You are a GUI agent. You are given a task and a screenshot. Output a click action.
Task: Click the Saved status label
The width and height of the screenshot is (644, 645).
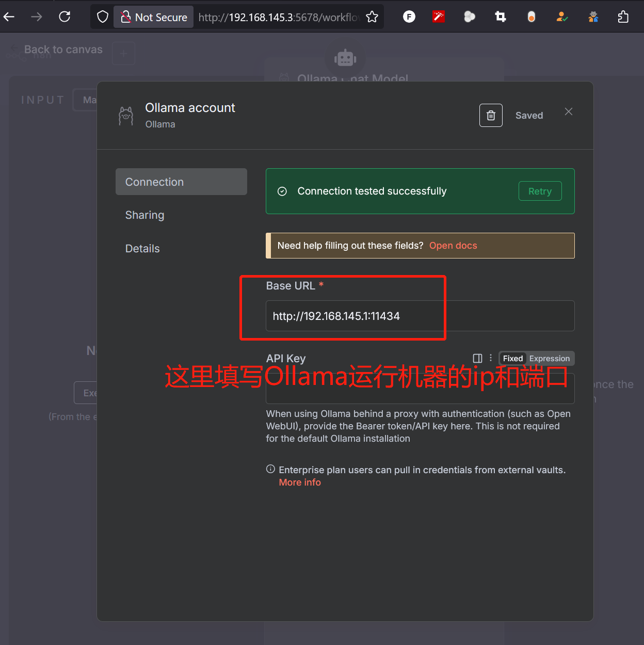coord(529,115)
